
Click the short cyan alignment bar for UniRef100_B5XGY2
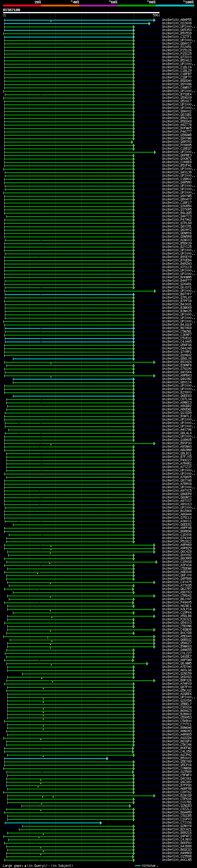pyautogui.click(x=56, y=758)
